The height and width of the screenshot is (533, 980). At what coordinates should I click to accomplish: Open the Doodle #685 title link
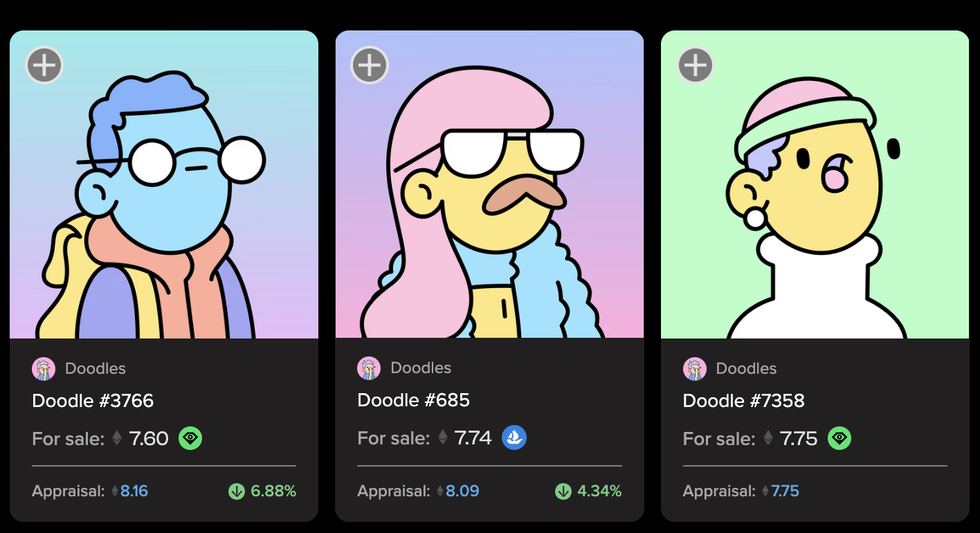pyautogui.click(x=413, y=400)
